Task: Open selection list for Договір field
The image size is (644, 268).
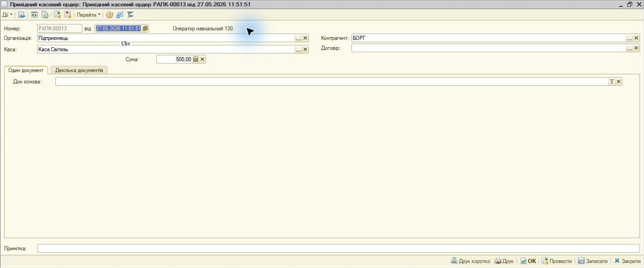Action: point(630,48)
